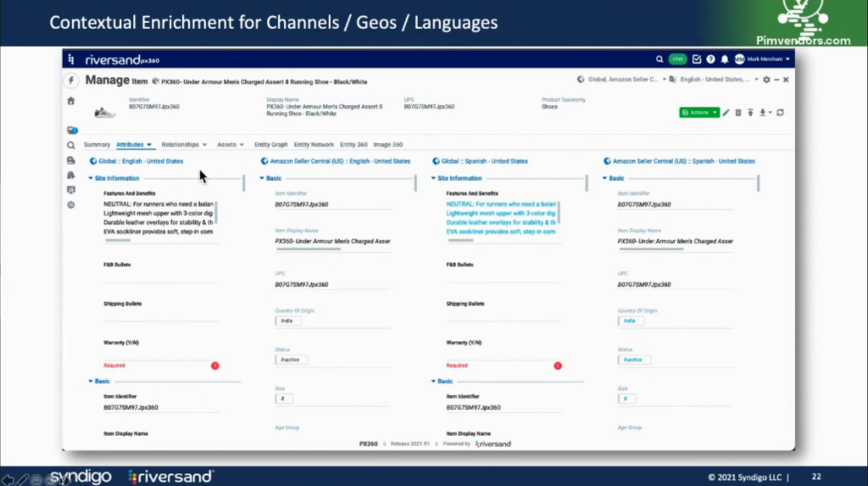Click Features And Benefits text in Global Spanish

501,218
